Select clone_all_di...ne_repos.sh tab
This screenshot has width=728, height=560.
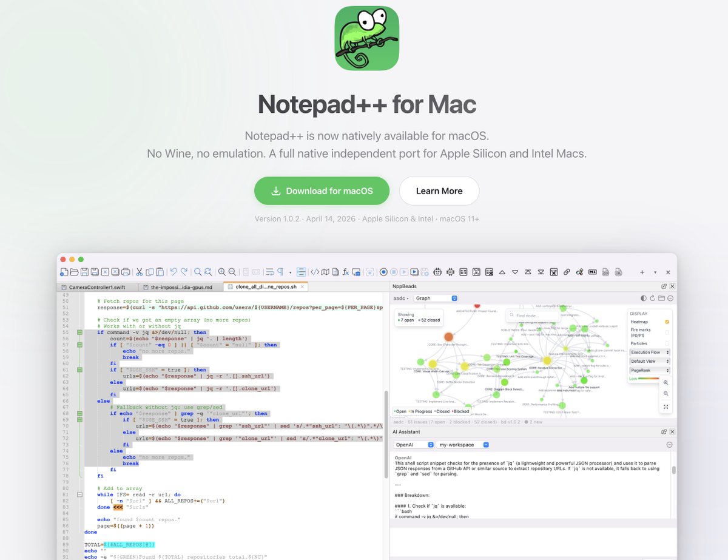click(266, 287)
